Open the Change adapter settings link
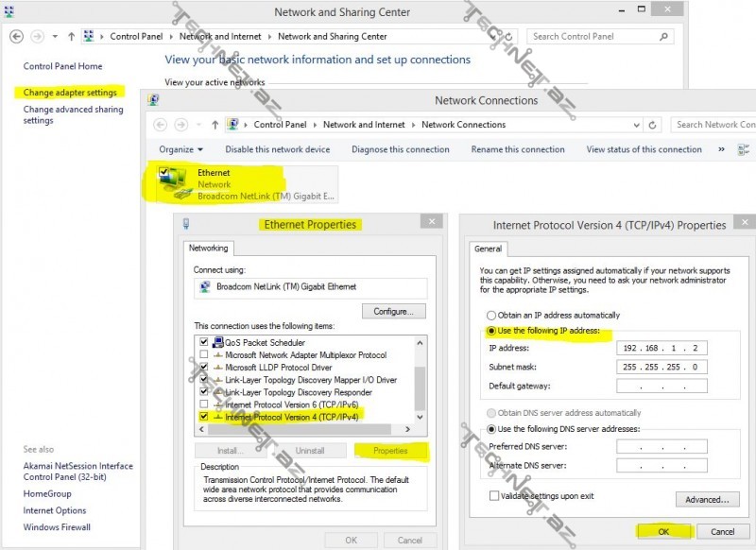The height and width of the screenshot is (550, 756). 70,93
